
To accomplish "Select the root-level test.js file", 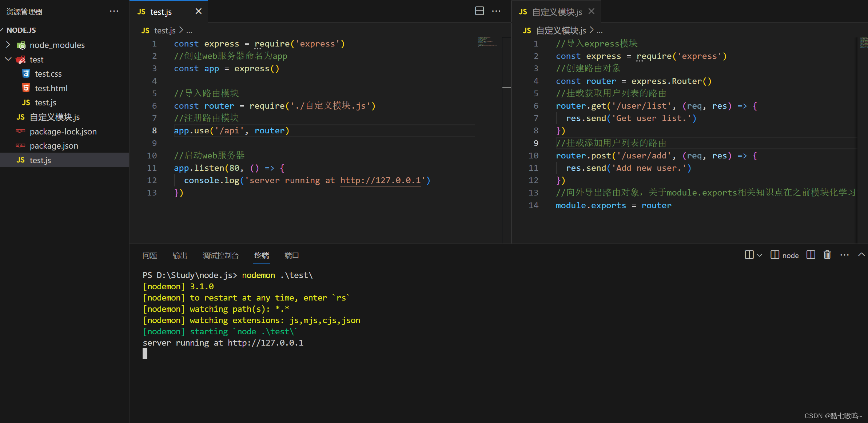I will pos(64,160).
